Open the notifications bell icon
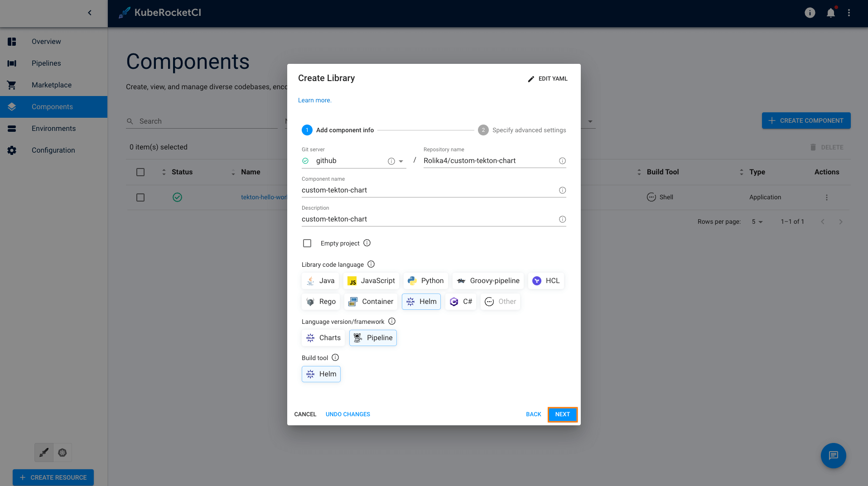Viewport: 868px width, 486px height. 830,13
